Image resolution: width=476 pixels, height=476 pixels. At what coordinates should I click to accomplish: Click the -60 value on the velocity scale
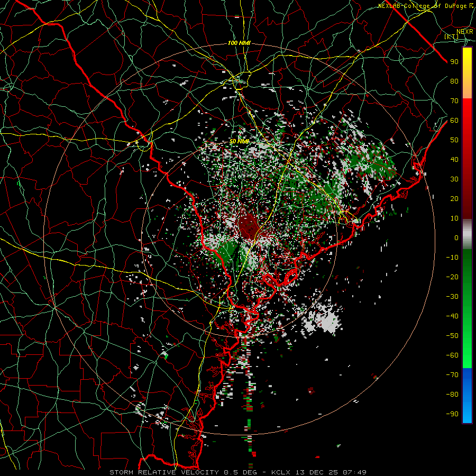[x=452, y=355]
